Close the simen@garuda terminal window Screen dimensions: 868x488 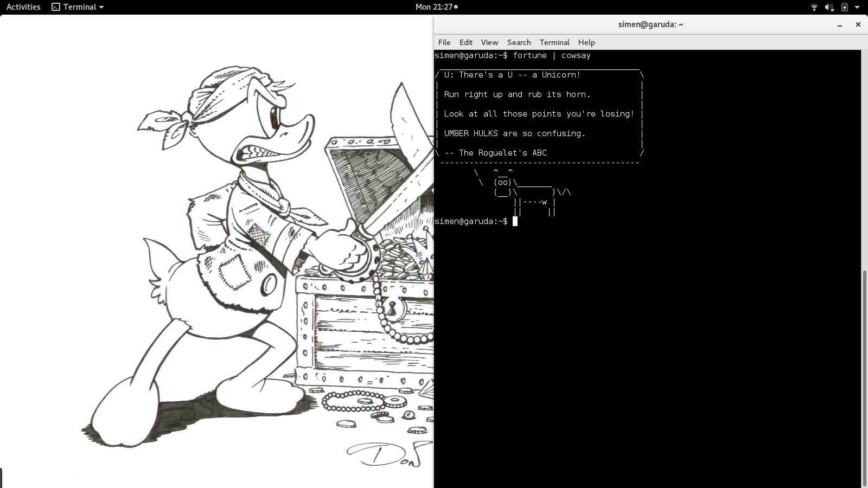click(x=858, y=24)
